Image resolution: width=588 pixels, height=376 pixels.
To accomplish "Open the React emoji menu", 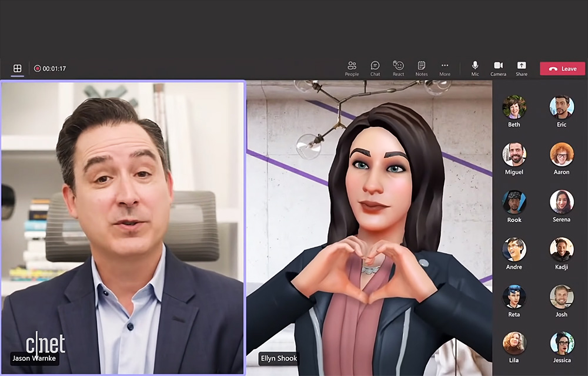I will [398, 69].
